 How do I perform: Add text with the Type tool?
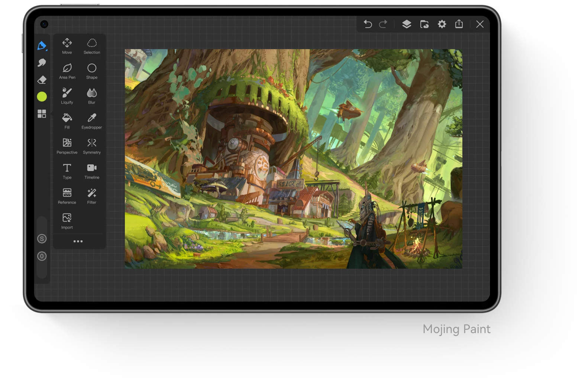pyautogui.click(x=67, y=171)
